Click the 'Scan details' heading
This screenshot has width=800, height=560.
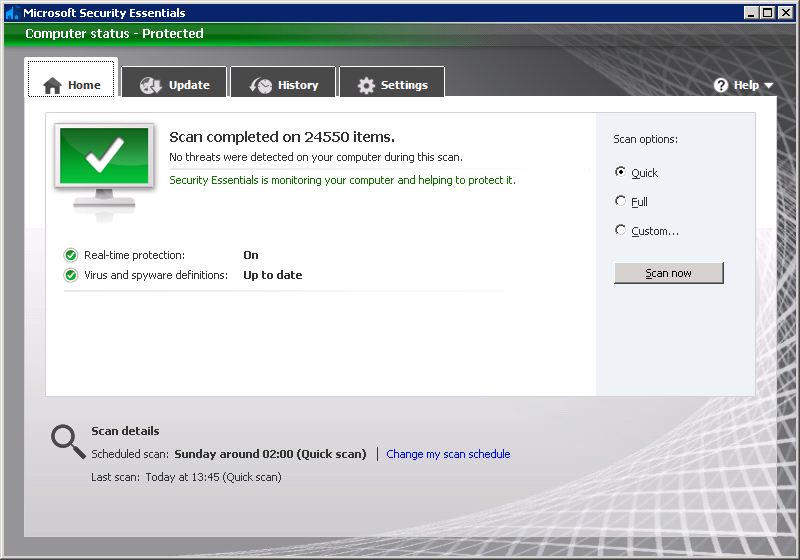125,431
